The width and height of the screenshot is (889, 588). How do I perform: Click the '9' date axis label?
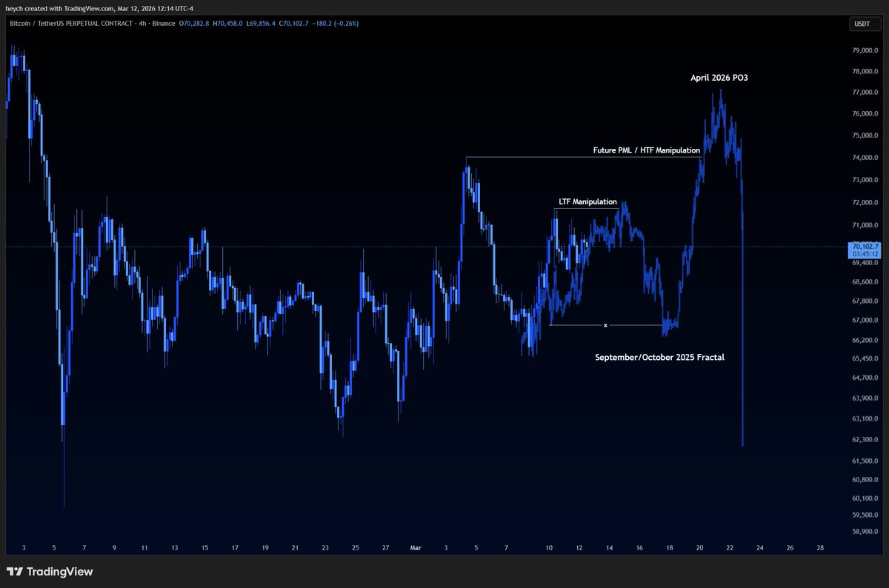tap(114, 548)
